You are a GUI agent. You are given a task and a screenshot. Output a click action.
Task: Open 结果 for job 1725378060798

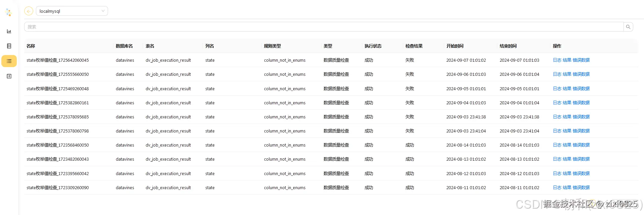[x=567, y=131]
